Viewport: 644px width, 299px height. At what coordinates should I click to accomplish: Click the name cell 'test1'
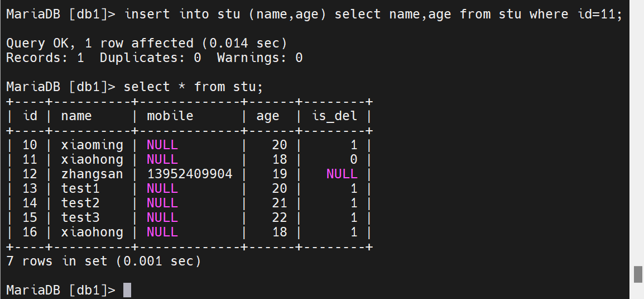click(x=80, y=188)
